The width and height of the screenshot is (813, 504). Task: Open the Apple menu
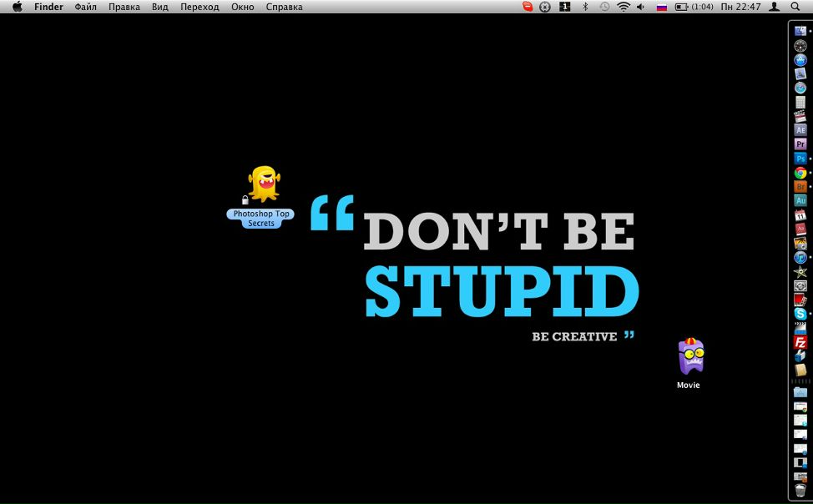(17, 7)
